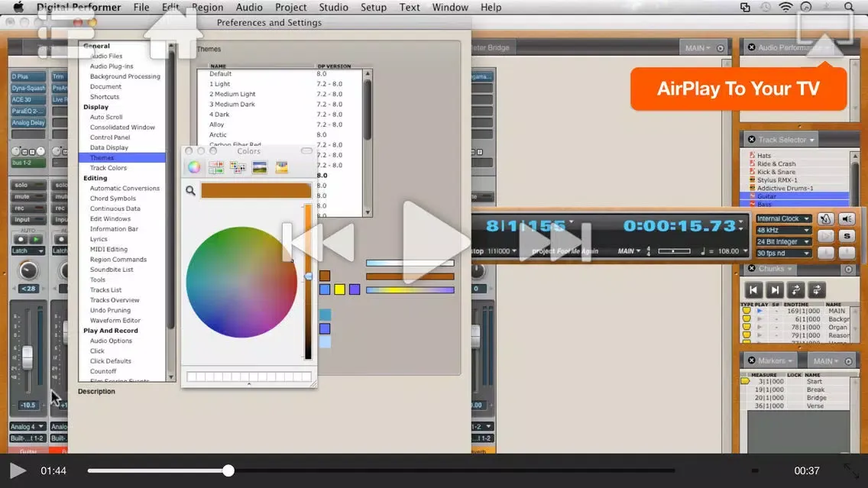Open the File menu
Screen dimensions: 868x488
[x=141, y=7]
